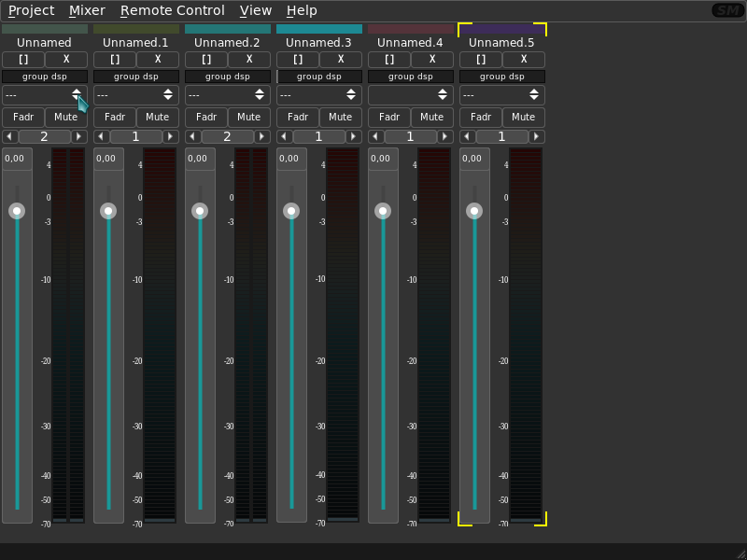Increase Unnamed.4 channel count with right arrow

click(x=445, y=136)
